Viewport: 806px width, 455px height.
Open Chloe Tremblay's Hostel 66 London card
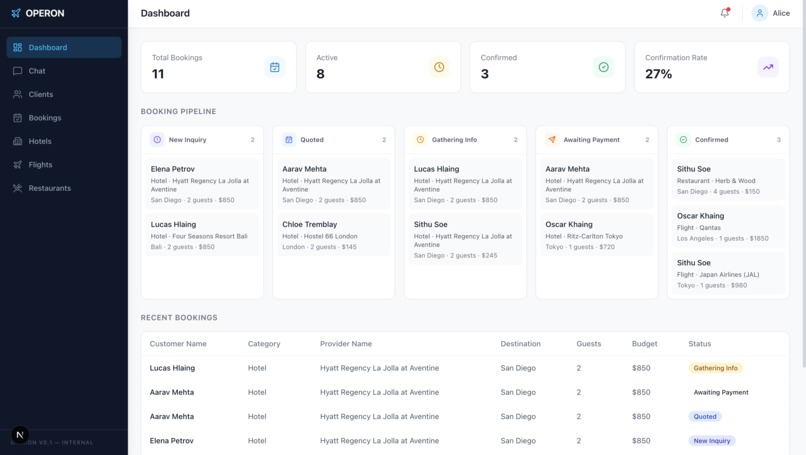coord(334,235)
